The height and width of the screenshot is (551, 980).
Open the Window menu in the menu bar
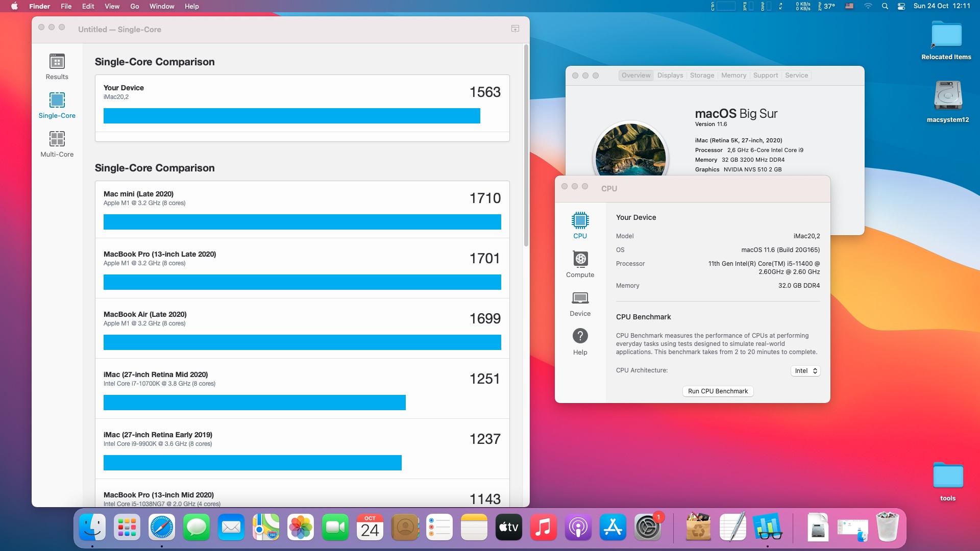tap(162, 6)
